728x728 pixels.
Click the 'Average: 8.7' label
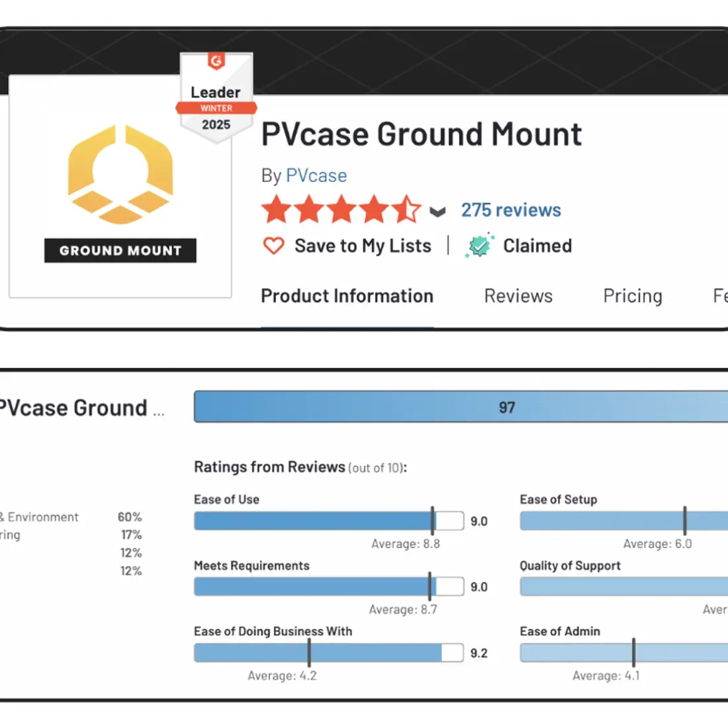pos(403,609)
